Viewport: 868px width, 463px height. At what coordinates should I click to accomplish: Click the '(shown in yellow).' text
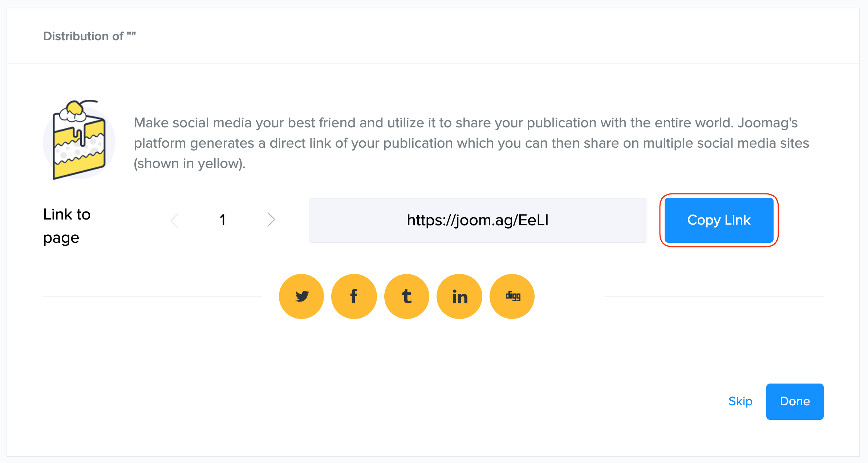click(x=190, y=164)
